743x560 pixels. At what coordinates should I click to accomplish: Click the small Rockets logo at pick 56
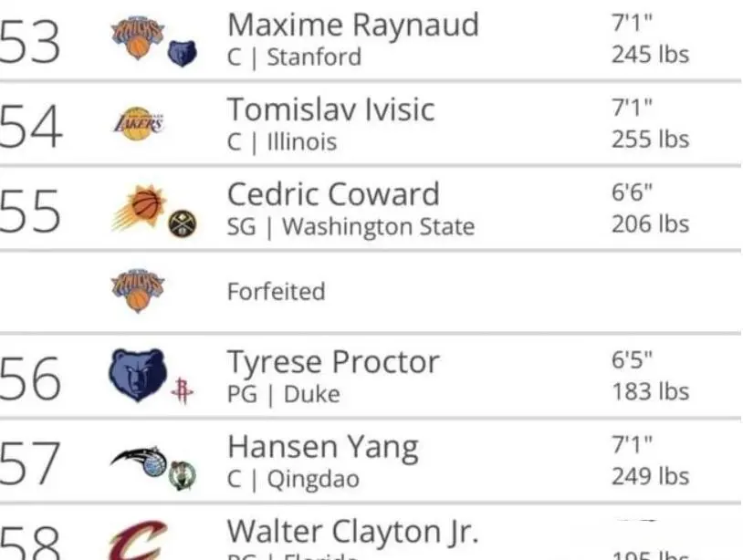(183, 391)
